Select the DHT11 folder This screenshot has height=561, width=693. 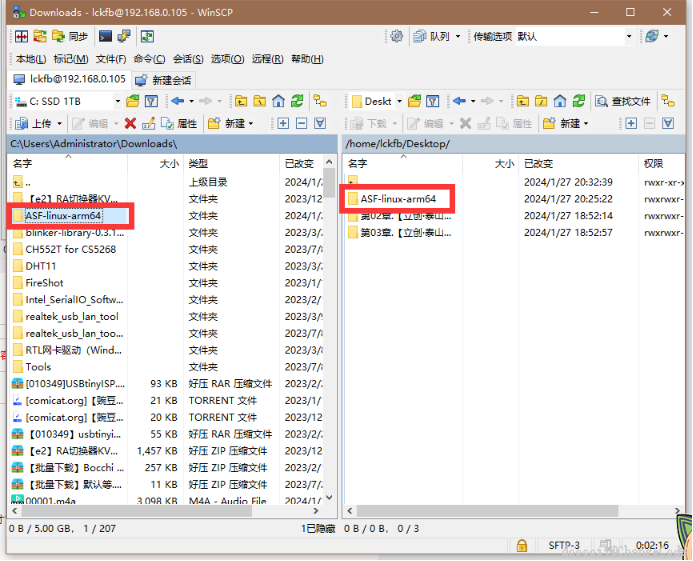point(41,266)
